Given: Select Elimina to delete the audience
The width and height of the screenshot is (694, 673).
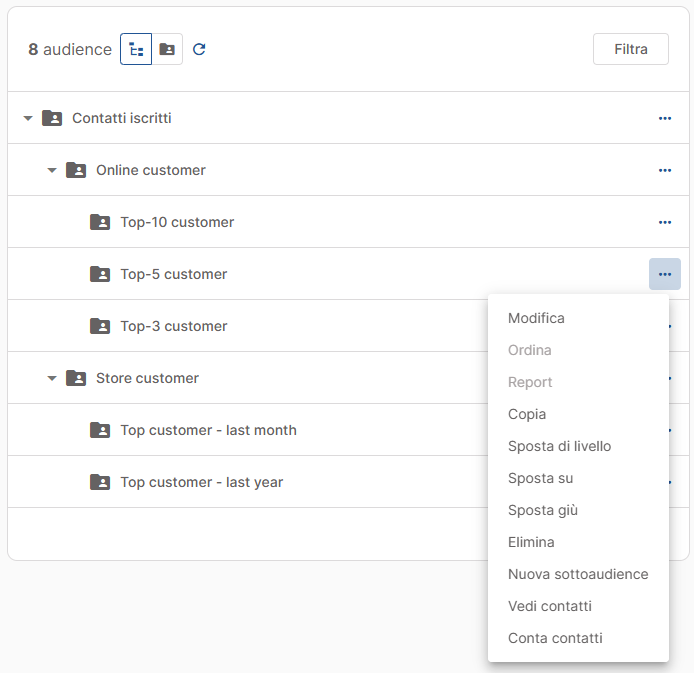Looking at the screenshot, I should (x=531, y=542).
